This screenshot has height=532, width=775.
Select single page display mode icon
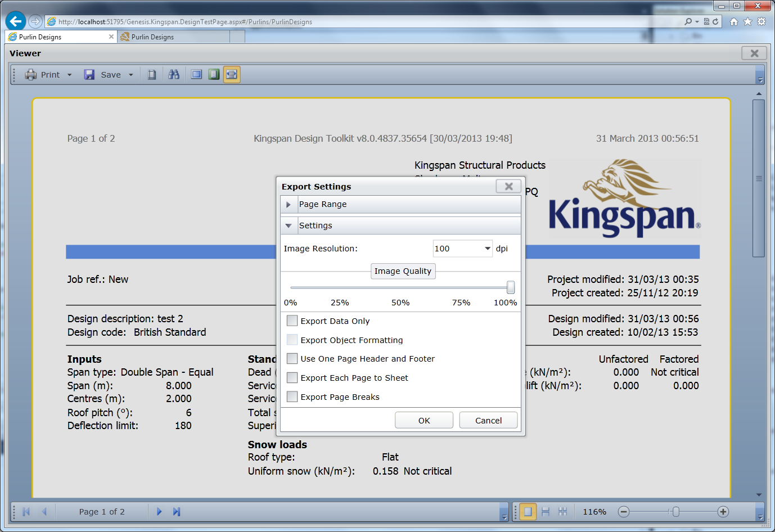point(528,512)
